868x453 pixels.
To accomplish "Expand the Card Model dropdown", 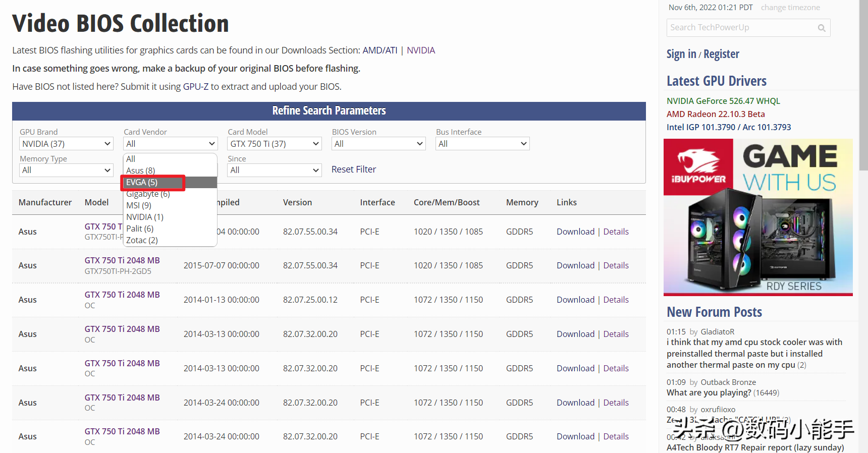I will click(x=274, y=144).
